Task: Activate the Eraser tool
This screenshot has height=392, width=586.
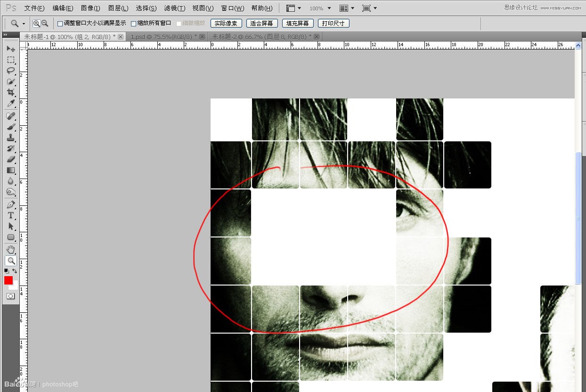Action: pos(10,159)
